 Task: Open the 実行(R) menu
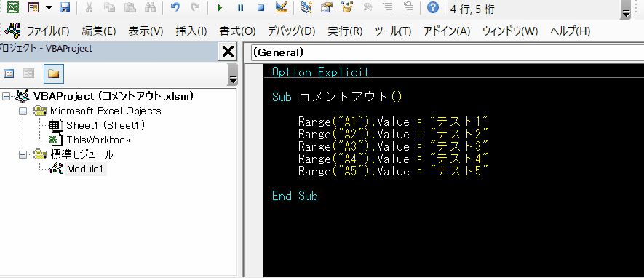pos(345,31)
